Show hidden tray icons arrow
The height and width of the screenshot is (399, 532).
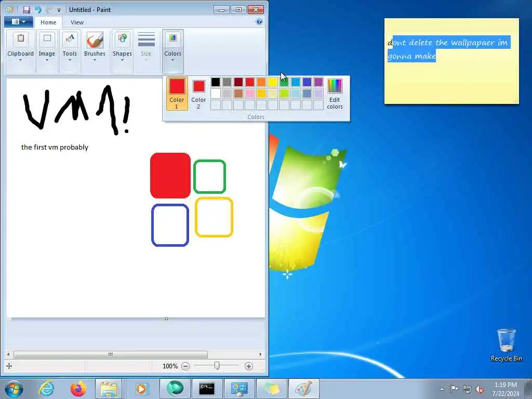(442, 389)
